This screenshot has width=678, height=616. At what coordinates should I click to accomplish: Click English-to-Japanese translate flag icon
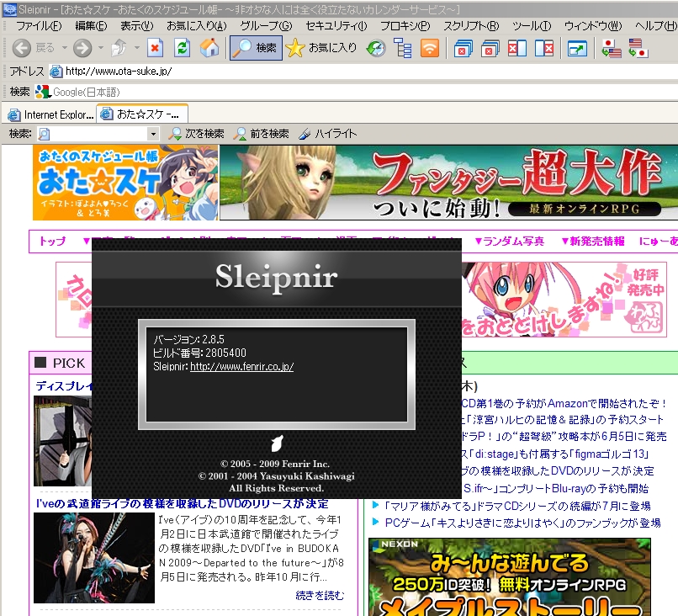click(638, 48)
